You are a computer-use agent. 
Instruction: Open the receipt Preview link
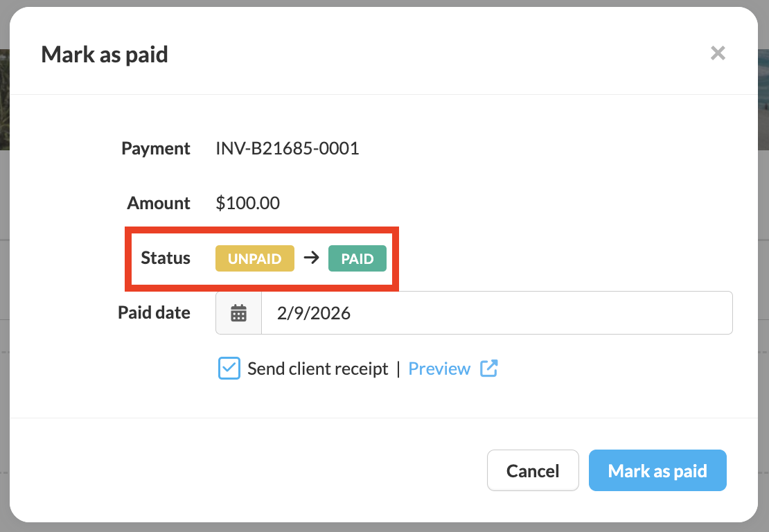pos(439,369)
